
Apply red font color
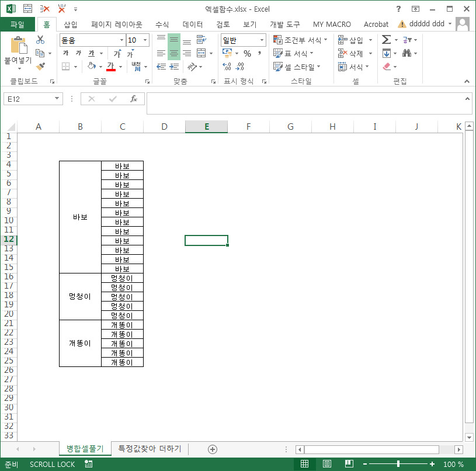(x=111, y=66)
